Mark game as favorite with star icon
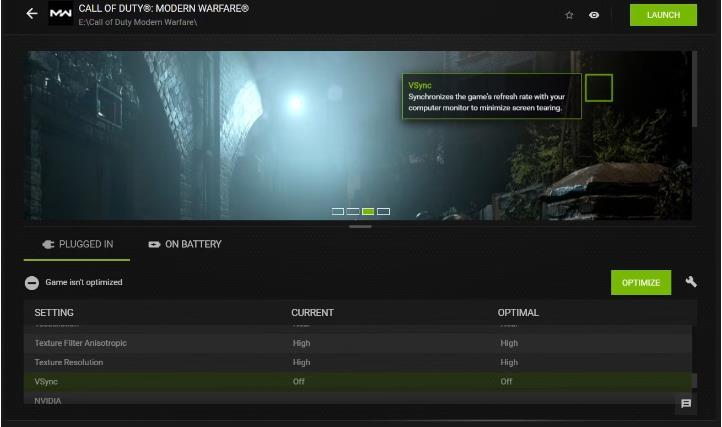This screenshot has height=427, width=722. click(x=569, y=15)
